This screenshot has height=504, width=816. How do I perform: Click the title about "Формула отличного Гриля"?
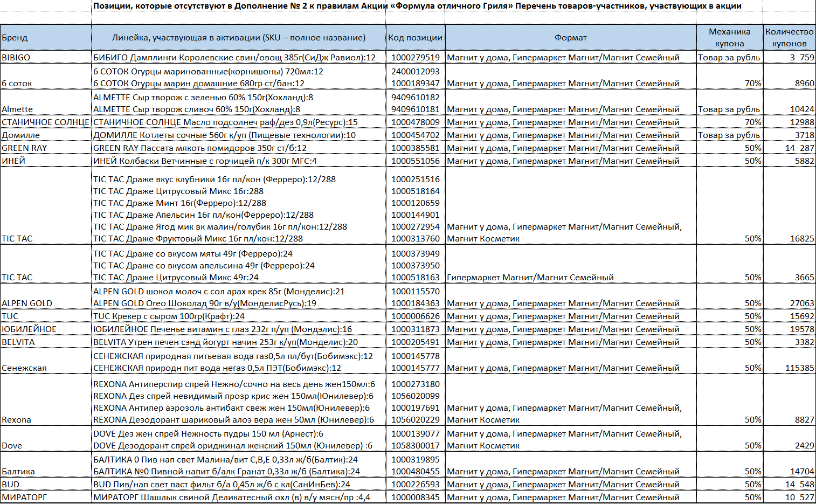pyautogui.click(x=417, y=6)
